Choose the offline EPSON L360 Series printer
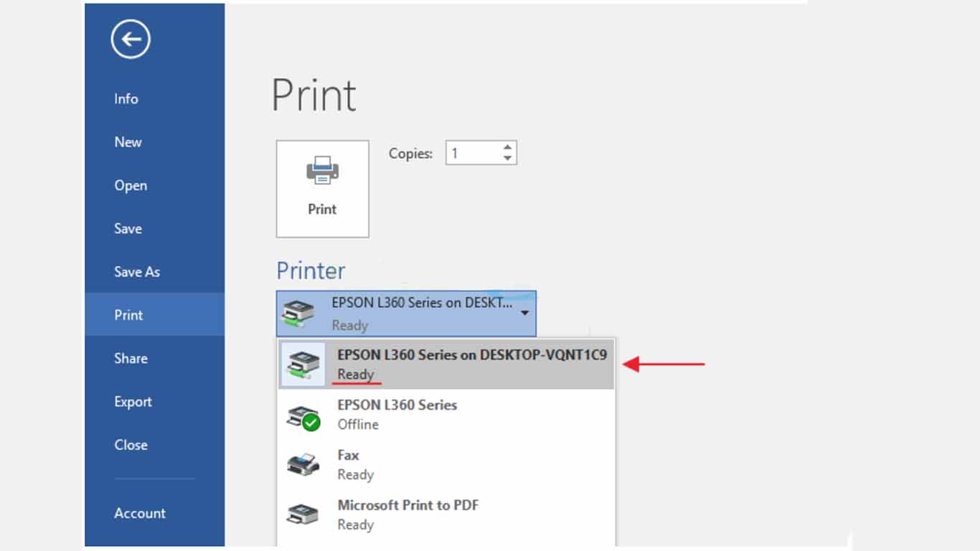This screenshot has width=980, height=551. [446, 415]
